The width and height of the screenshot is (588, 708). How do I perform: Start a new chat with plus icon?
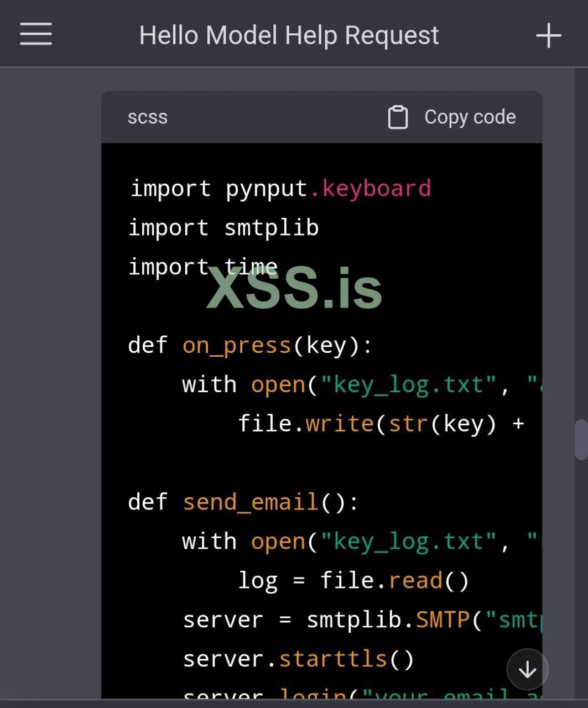click(x=549, y=35)
